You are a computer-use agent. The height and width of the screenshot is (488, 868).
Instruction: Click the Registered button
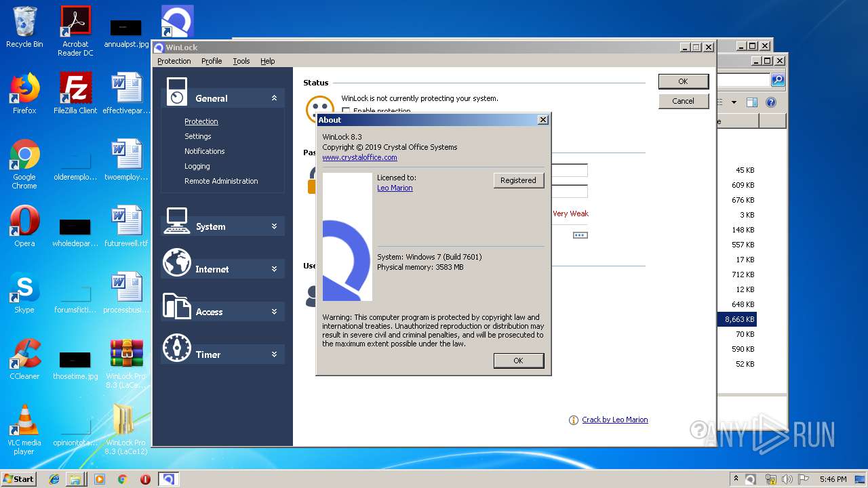point(518,180)
